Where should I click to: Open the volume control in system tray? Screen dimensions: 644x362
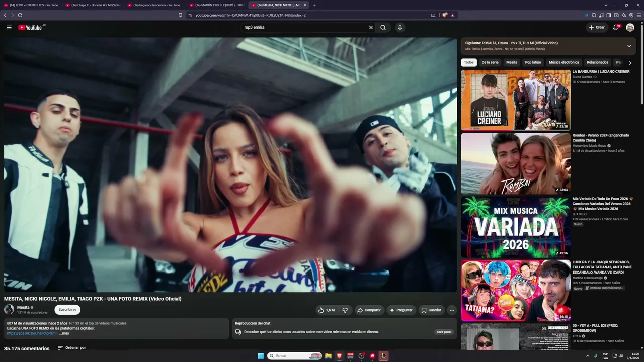pos(620,356)
